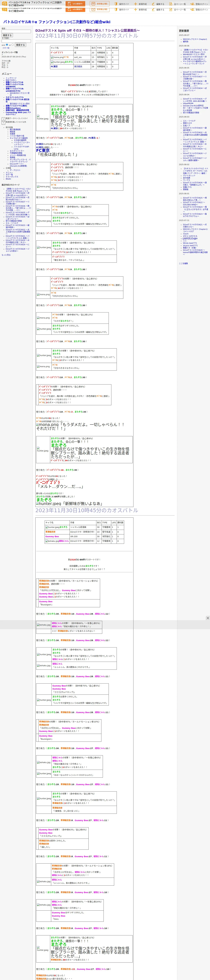Click the orange wiki新規作成 button in top bar
The height and width of the screenshot is (980, 210).
click(x=75, y=4)
